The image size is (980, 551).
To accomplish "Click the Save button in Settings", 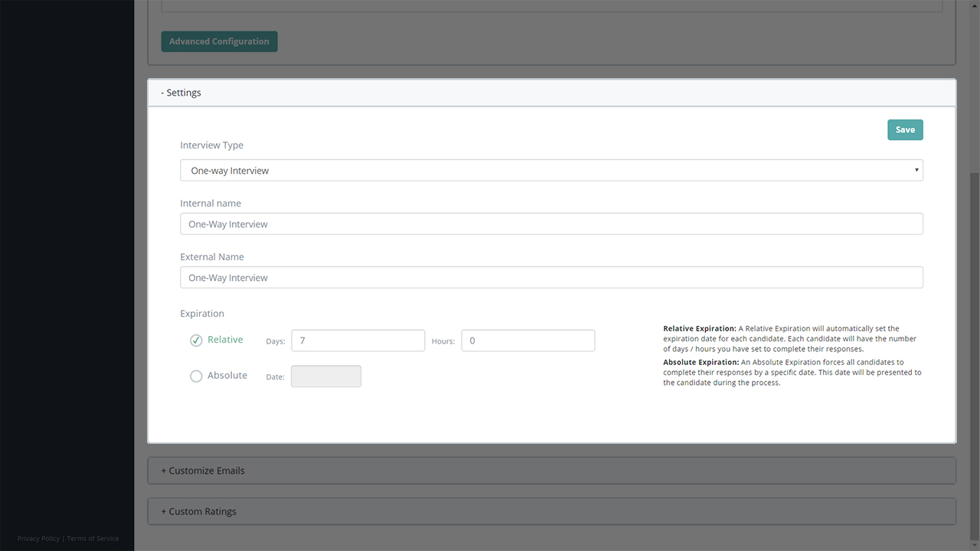I will pyautogui.click(x=905, y=130).
